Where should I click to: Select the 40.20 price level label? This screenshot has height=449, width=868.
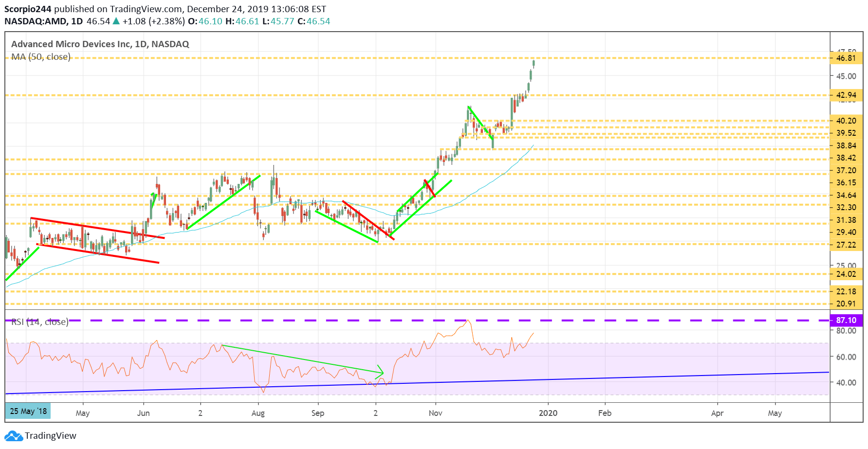coord(846,121)
